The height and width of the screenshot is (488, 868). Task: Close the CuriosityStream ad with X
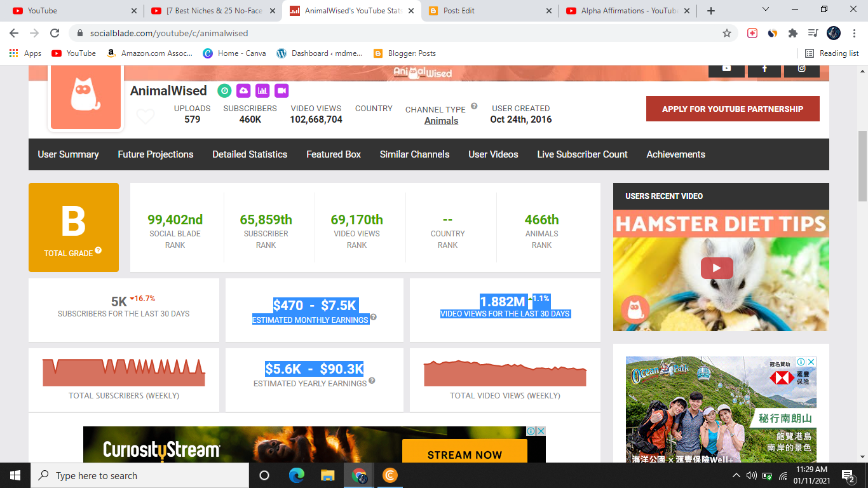point(541,431)
